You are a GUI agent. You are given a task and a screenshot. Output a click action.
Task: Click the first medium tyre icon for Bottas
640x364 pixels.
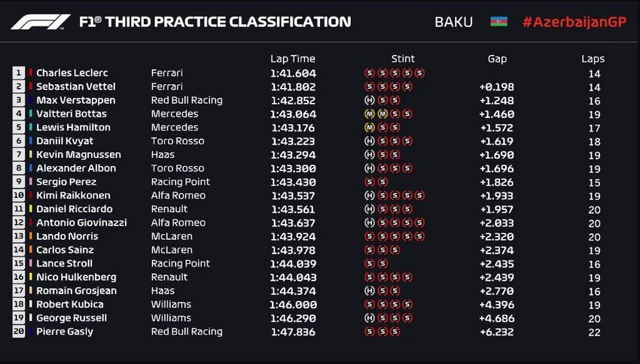369,114
